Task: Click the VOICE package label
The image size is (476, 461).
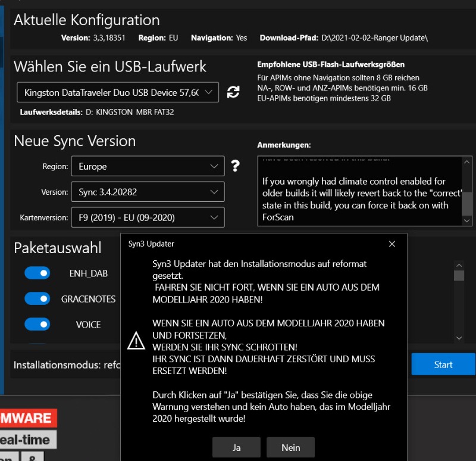Action: [x=88, y=325]
